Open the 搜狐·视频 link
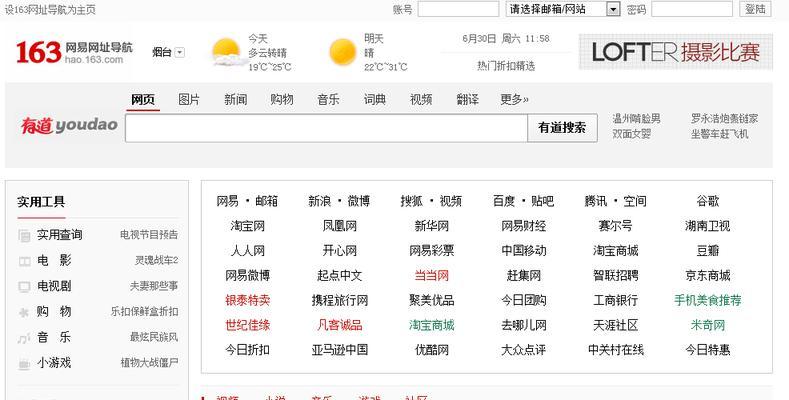This screenshot has height=400, width=789. point(431,201)
